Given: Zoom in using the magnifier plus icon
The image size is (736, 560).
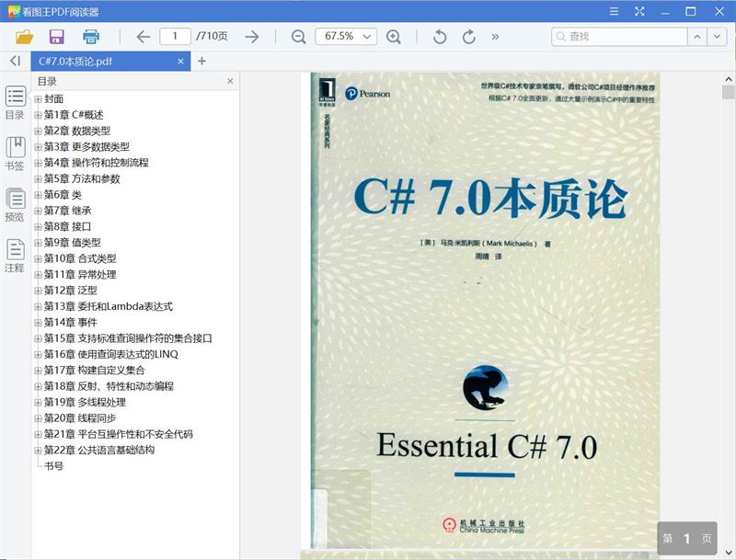Looking at the screenshot, I should pos(395,38).
